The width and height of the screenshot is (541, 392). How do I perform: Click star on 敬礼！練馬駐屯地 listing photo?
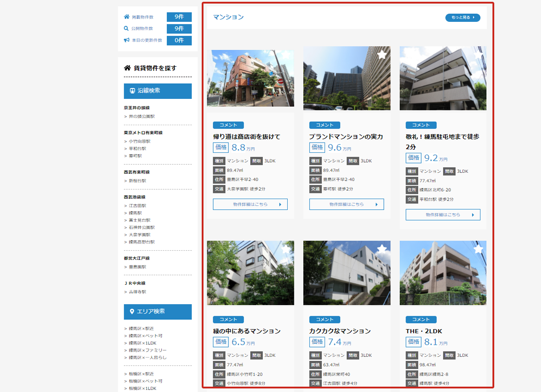[478, 55]
